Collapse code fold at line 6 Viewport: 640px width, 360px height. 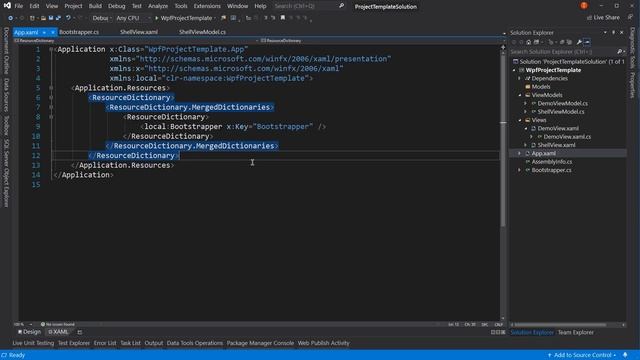[51, 98]
